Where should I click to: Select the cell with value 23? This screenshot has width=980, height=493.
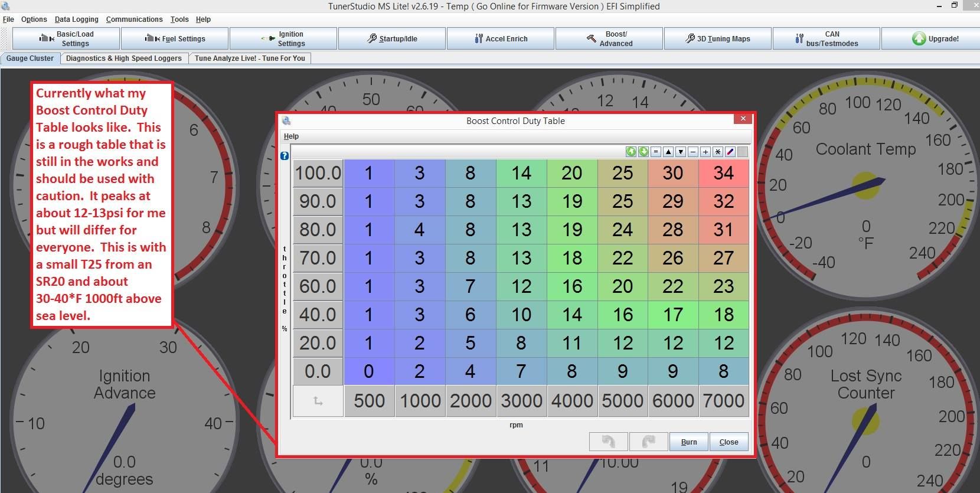tap(724, 286)
